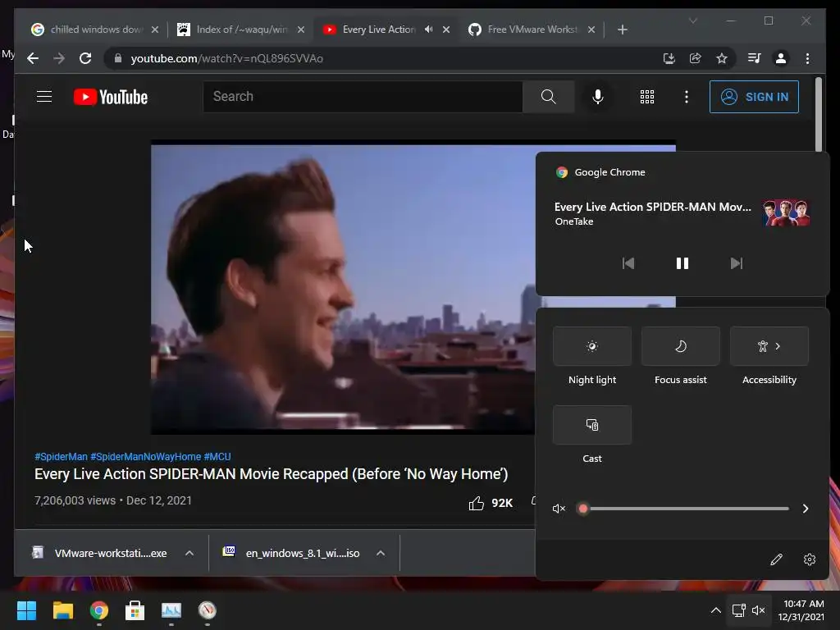Click the SIGN IN button
The image size is (840, 630).
754,97
